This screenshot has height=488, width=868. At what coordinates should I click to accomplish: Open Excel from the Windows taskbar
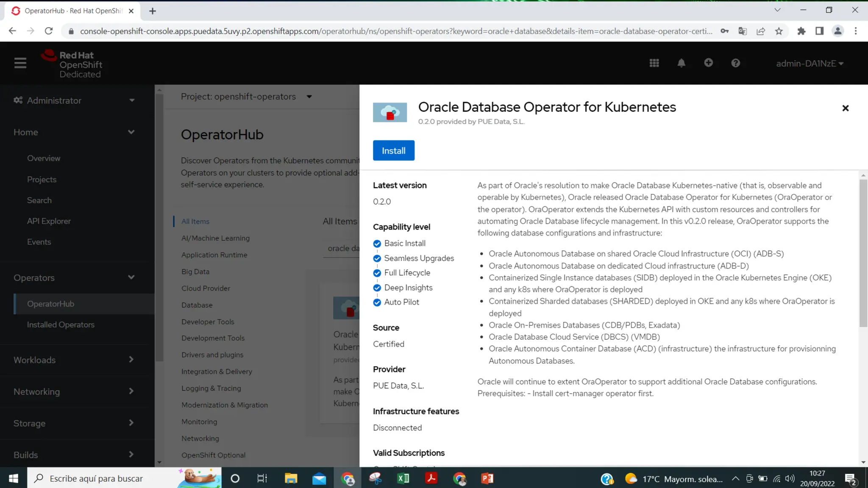[x=403, y=479]
